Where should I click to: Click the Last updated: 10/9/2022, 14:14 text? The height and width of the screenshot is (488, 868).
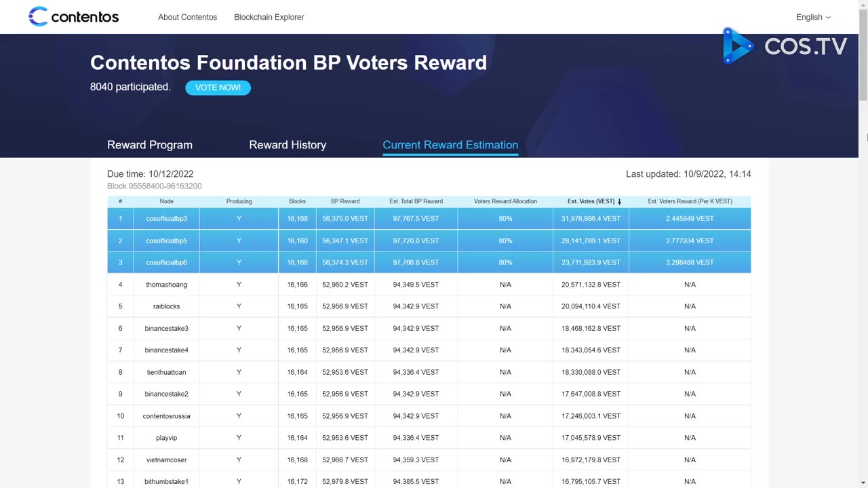click(688, 174)
